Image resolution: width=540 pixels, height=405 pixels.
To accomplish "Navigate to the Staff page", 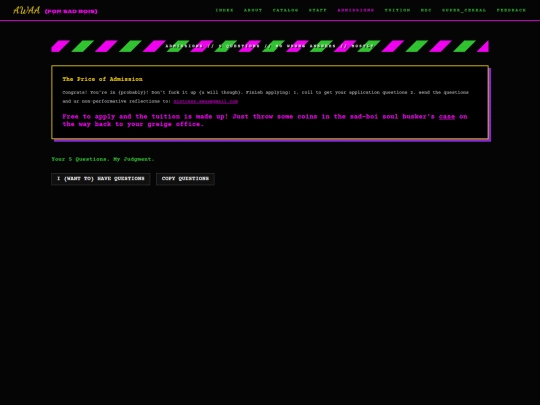I will point(318,10).
